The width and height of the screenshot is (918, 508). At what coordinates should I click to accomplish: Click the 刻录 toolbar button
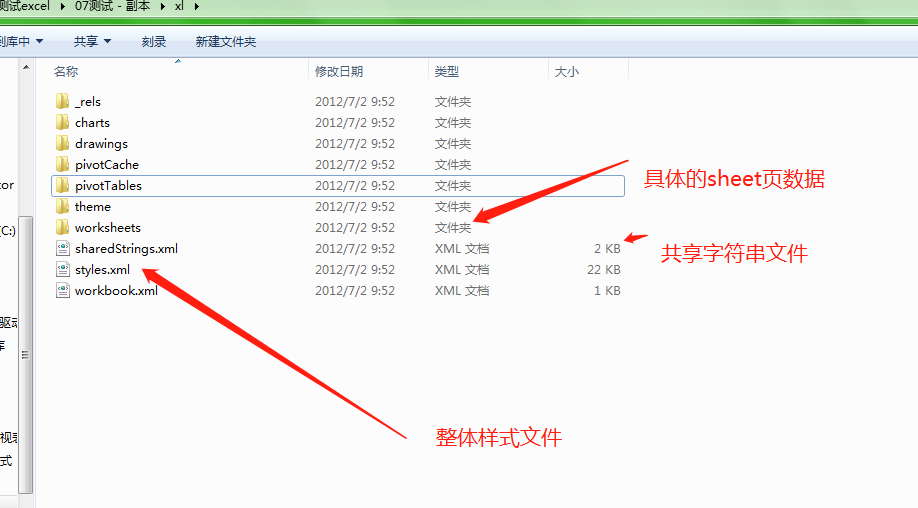point(154,42)
